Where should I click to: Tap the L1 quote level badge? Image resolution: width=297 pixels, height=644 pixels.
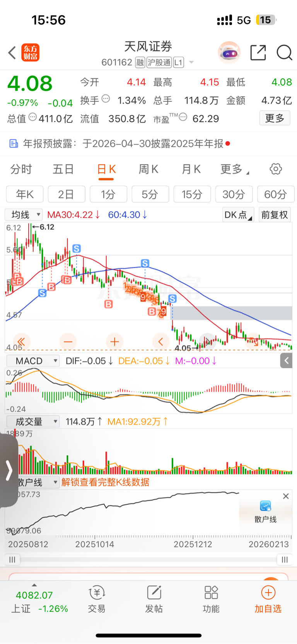click(178, 62)
